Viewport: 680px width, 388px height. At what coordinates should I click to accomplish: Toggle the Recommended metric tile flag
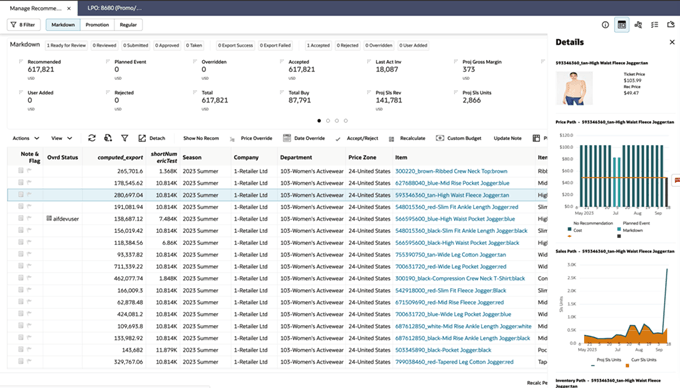click(x=21, y=62)
